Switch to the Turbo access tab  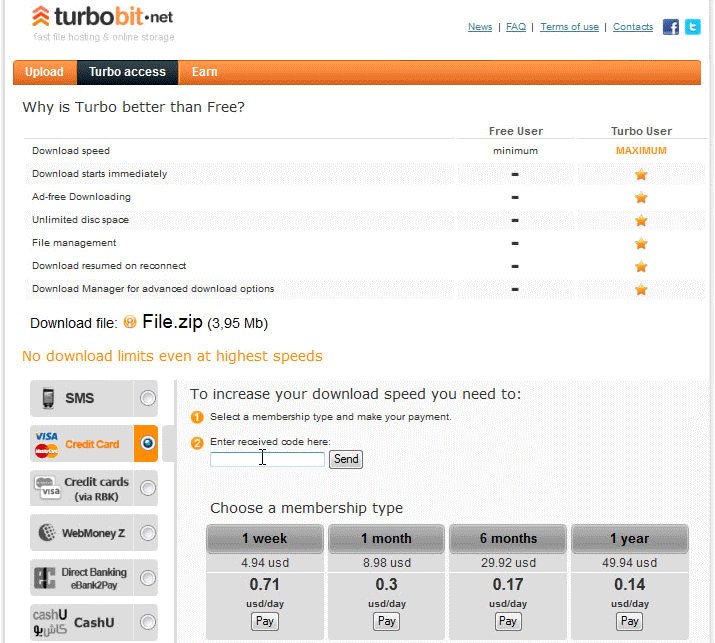pyautogui.click(x=127, y=72)
